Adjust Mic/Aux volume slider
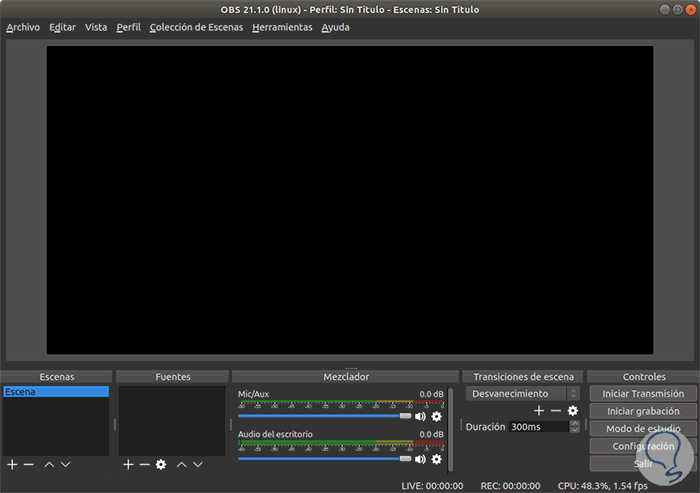The width and height of the screenshot is (700, 493). click(325, 416)
